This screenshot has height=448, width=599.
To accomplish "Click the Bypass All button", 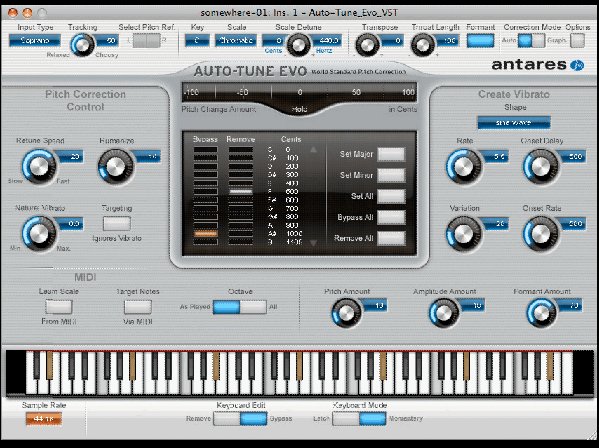I will click(x=391, y=217).
